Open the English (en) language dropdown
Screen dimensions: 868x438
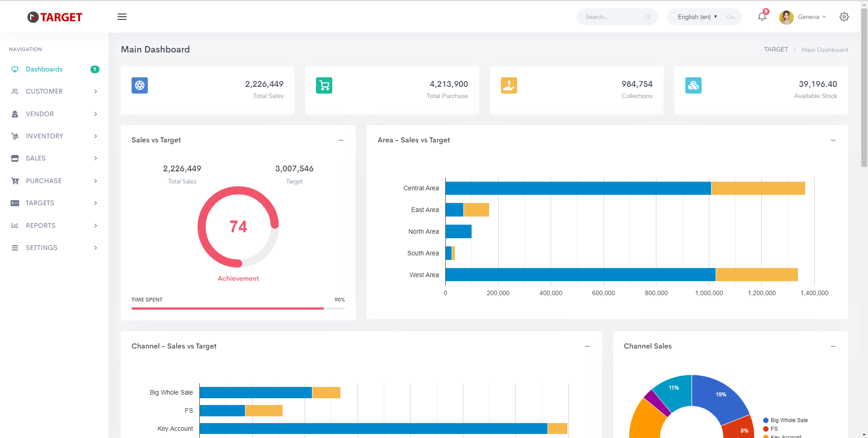tap(697, 17)
